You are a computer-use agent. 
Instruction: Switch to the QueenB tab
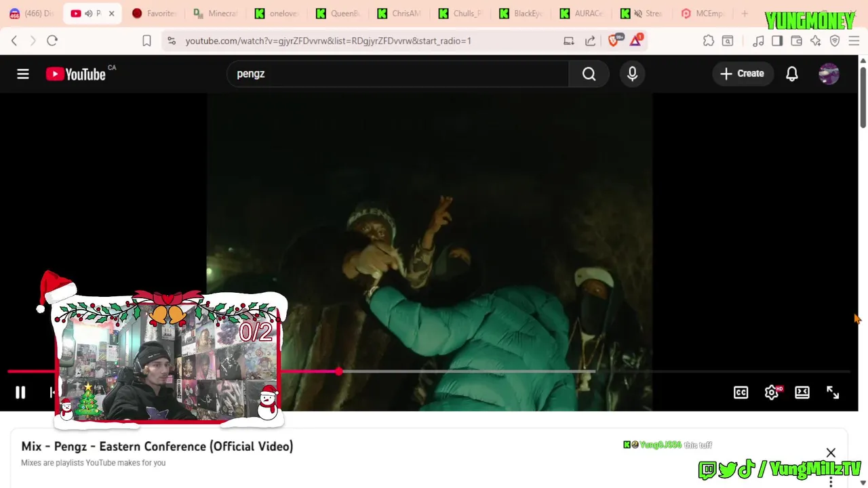coord(338,14)
